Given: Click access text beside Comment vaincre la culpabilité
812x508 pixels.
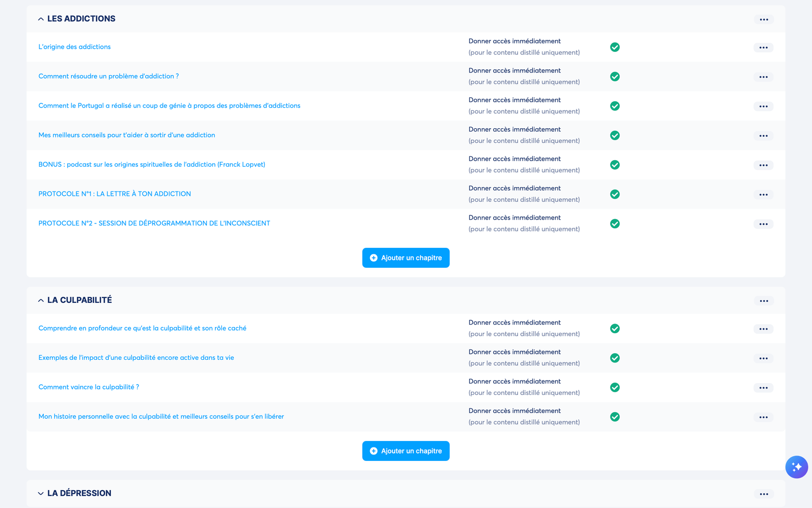Looking at the screenshot, I should pos(524,387).
